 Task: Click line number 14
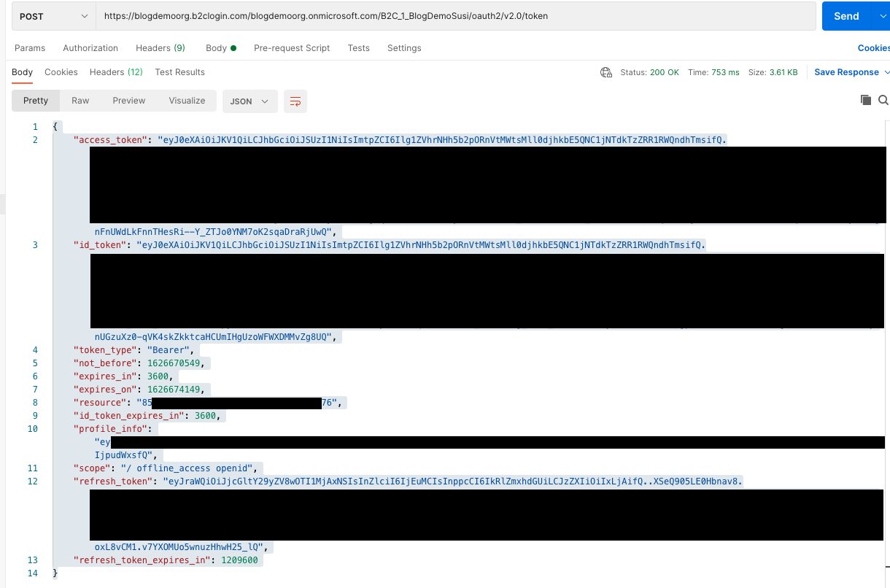(x=32, y=573)
